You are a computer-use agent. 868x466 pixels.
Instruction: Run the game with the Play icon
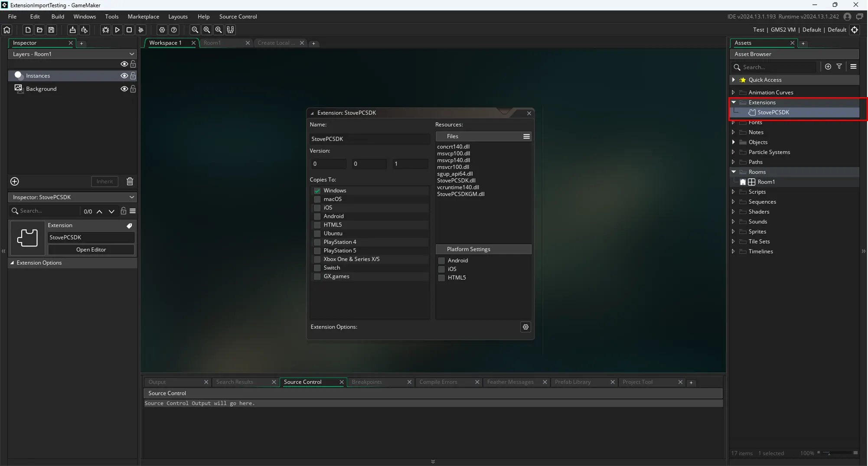117,30
